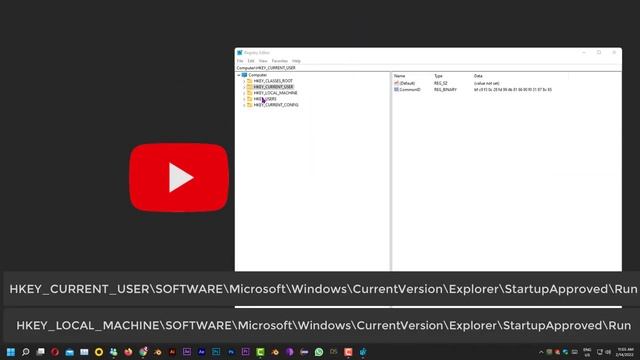This screenshot has height=360, width=640.
Task: Click the REG_BINARY type cell
Action: coord(445,89)
